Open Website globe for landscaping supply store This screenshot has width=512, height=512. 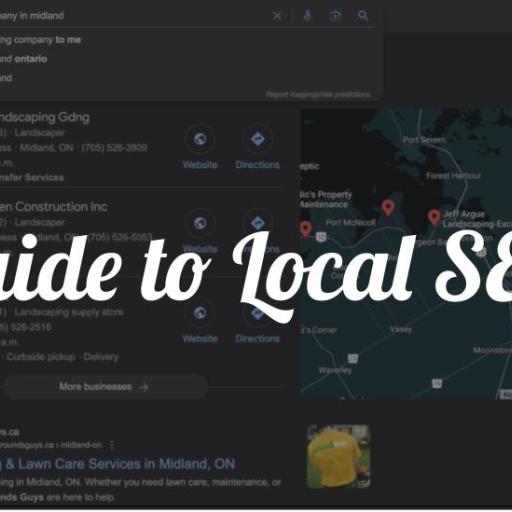pos(200,313)
